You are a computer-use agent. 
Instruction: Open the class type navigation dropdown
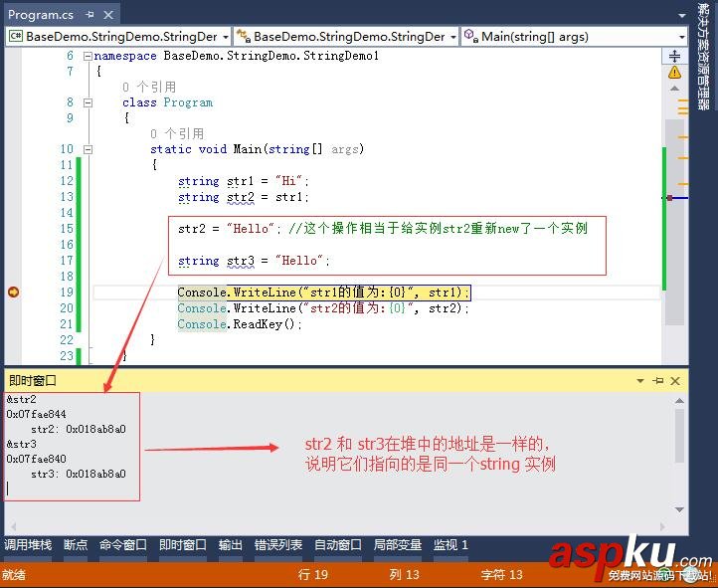pos(346,37)
